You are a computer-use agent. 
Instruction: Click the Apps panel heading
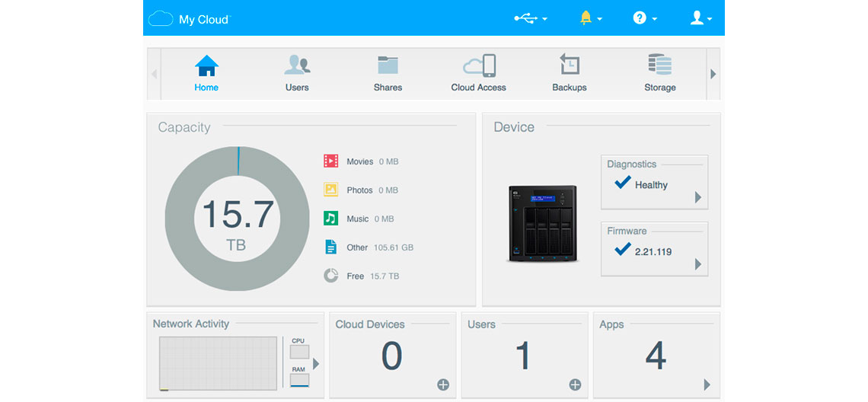click(611, 325)
